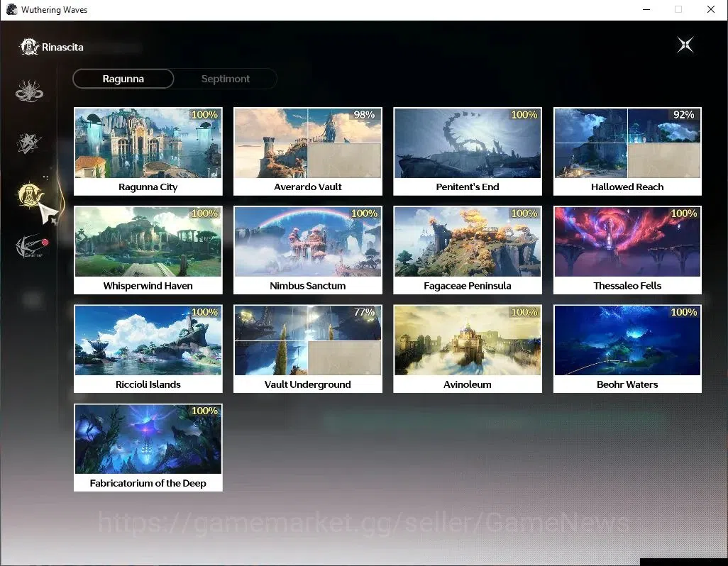Open the Whisperwind Haven area card
The image size is (728, 566).
click(148, 250)
